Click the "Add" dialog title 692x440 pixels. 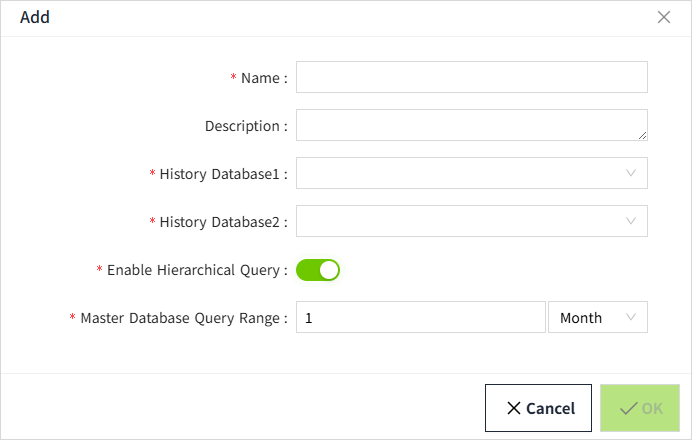click(35, 17)
